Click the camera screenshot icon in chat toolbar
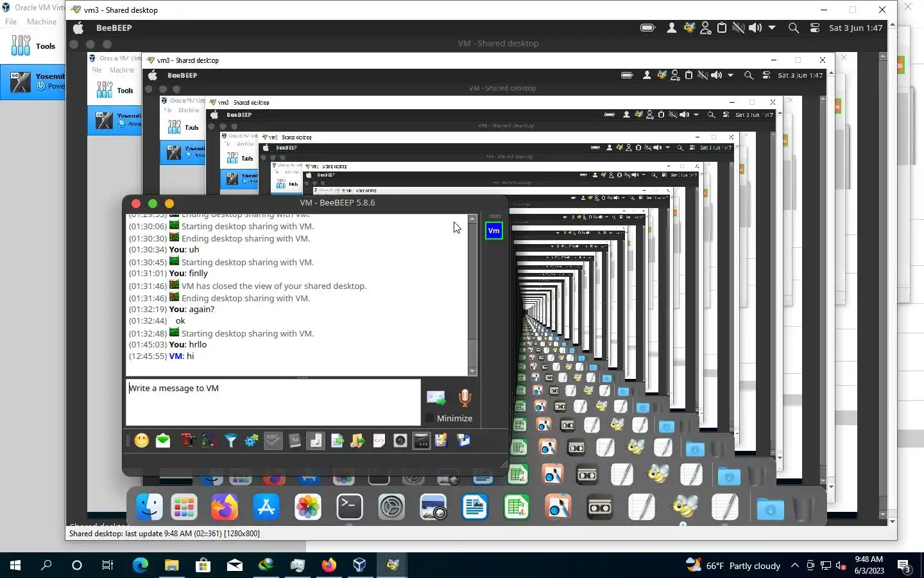This screenshot has height=578, width=924. tap(400, 441)
